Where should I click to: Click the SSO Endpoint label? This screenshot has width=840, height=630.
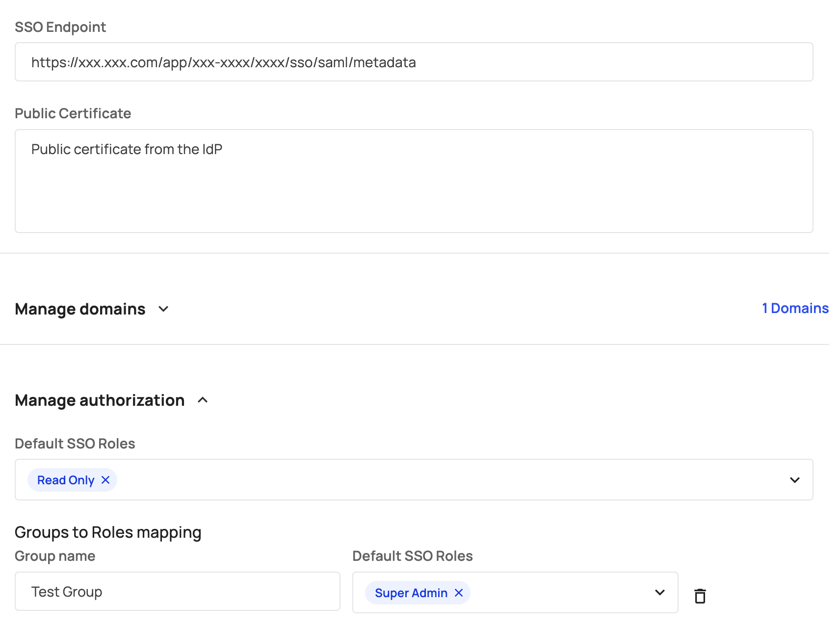[x=60, y=27]
